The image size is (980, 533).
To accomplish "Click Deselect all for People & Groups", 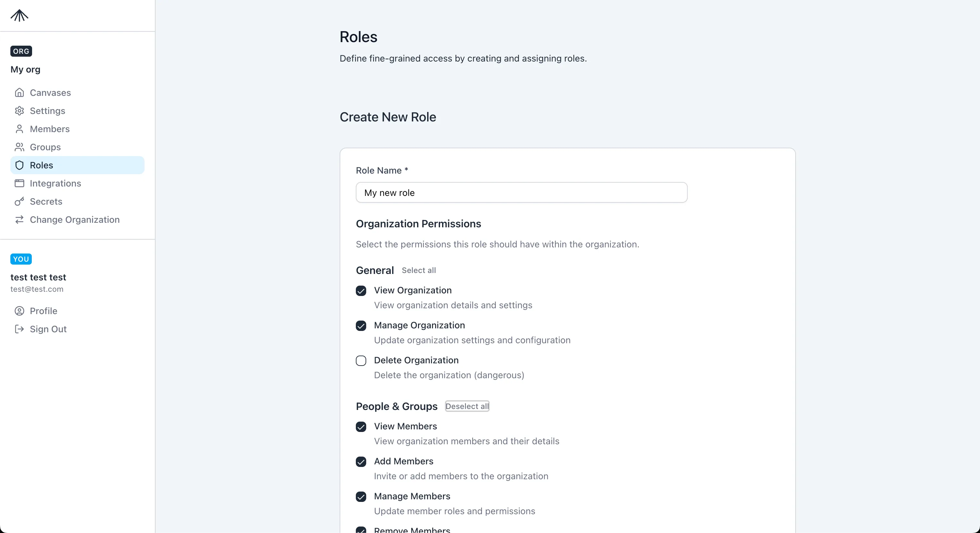I will click(x=467, y=406).
